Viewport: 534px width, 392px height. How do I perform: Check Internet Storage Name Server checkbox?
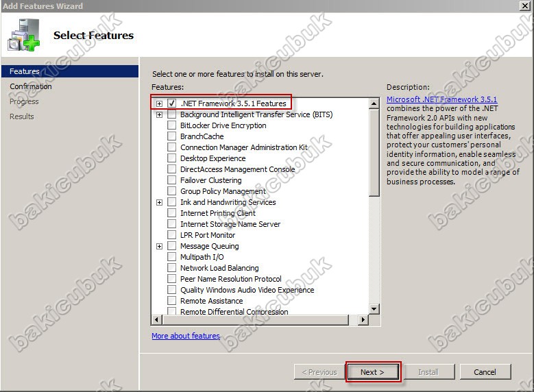pyautogui.click(x=171, y=224)
